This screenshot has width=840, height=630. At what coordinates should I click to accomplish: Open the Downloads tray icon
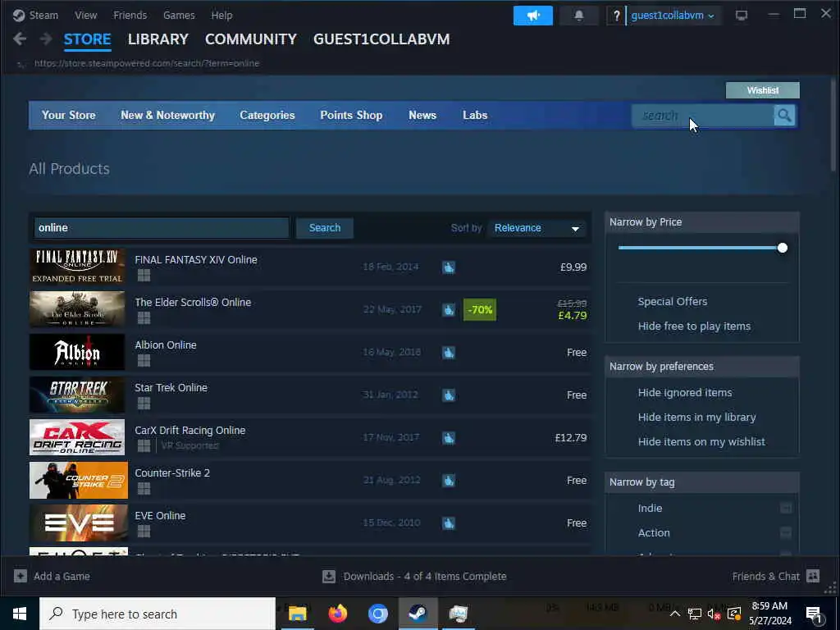pyautogui.click(x=328, y=576)
